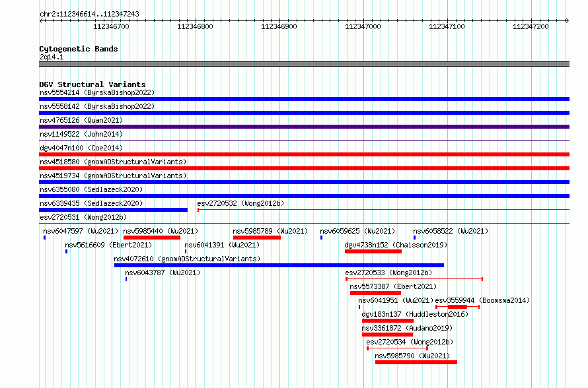This screenshot has width=588, height=388.
Task: Click nsv3361872 (Audano2019) red bar
Action: pyautogui.click(x=387, y=335)
